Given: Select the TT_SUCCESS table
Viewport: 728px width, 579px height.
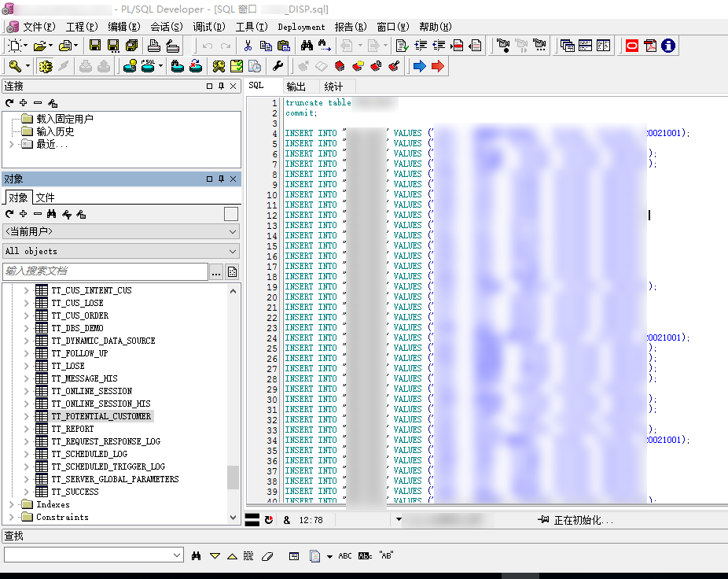Looking at the screenshot, I should point(75,492).
